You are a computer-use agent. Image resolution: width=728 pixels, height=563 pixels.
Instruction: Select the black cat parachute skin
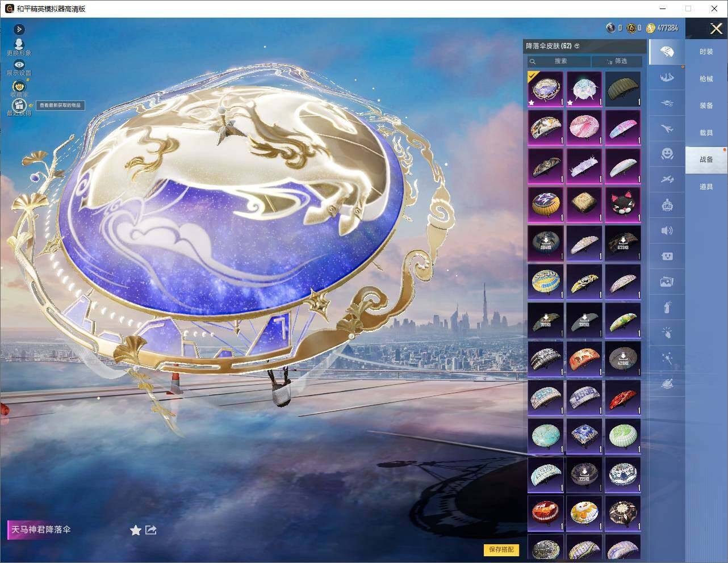point(622,205)
